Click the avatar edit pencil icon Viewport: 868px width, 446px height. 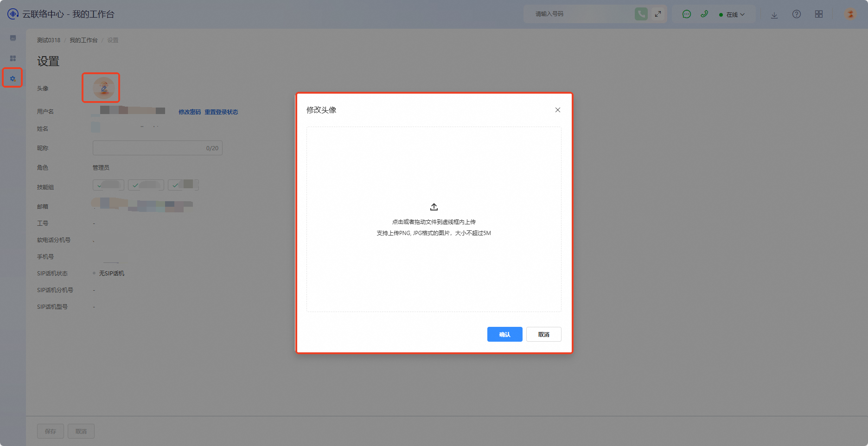click(x=104, y=88)
